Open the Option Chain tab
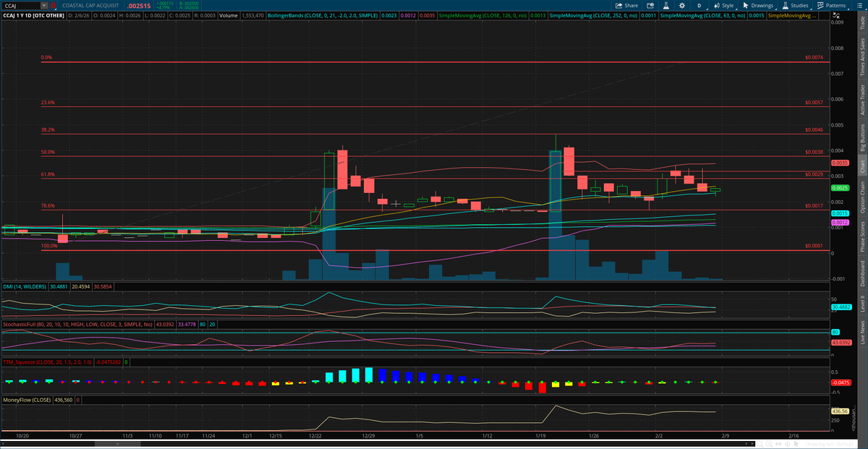Image resolution: width=868 pixels, height=449 pixels. click(861, 197)
